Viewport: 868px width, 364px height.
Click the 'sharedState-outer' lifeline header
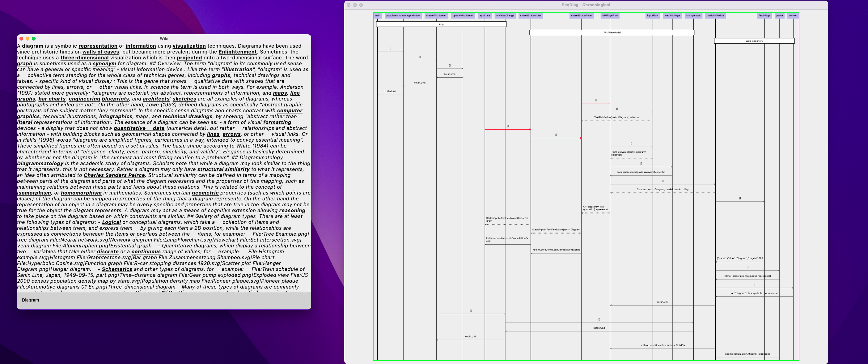point(531,15)
